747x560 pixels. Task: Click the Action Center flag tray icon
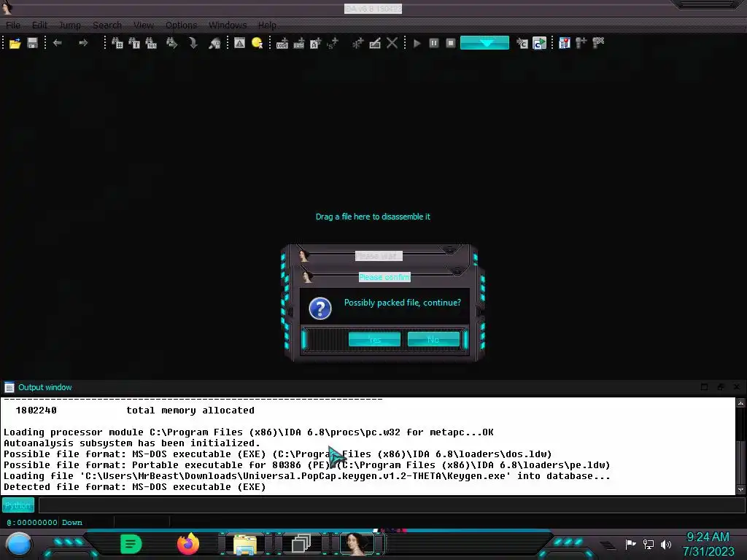(631, 544)
